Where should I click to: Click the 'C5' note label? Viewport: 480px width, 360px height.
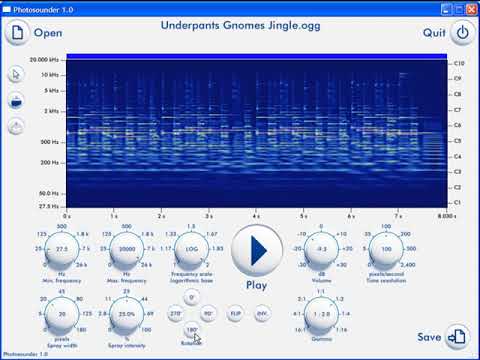(x=458, y=141)
